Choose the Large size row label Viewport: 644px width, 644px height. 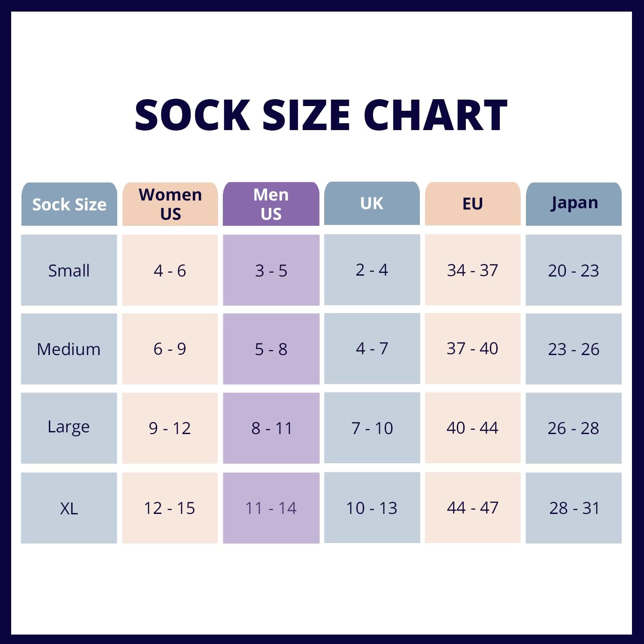[x=69, y=428]
